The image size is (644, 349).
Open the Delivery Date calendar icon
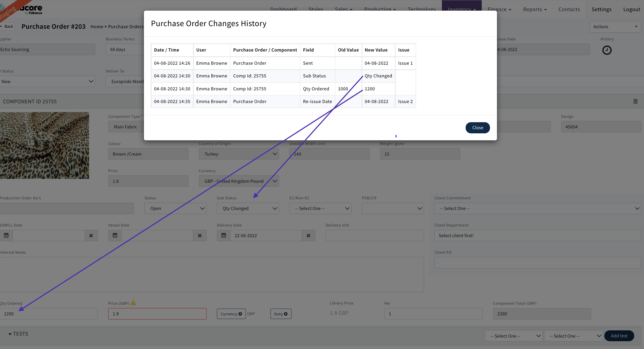tap(224, 235)
